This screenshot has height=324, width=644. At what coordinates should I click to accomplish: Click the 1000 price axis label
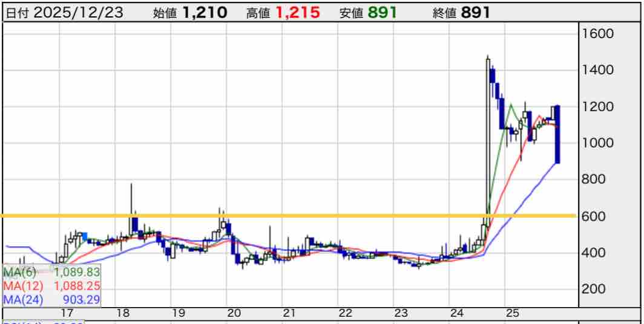pos(597,143)
